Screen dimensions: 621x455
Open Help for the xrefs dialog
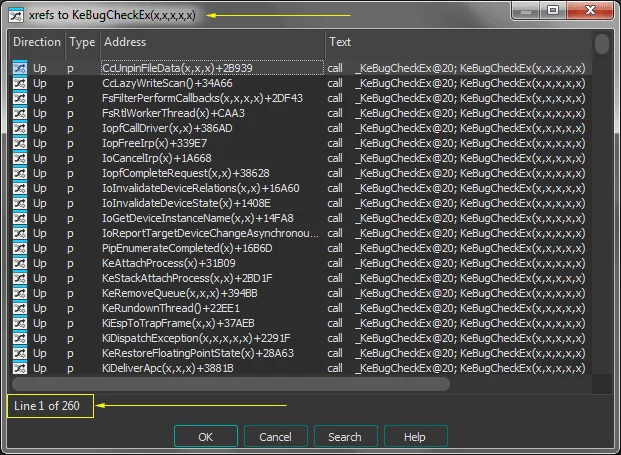click(415, 436)
